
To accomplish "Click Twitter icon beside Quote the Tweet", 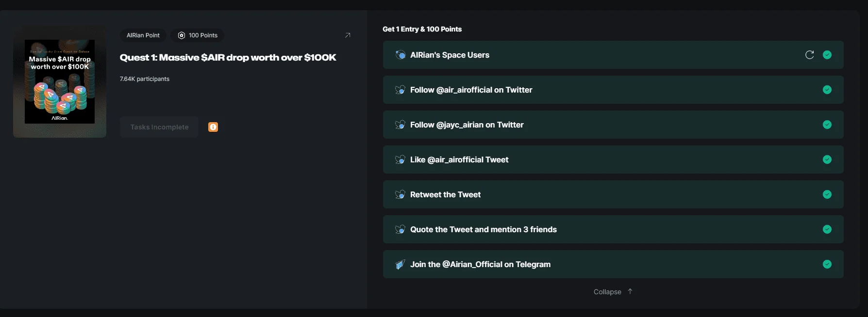I will click(x=400, y=229).
